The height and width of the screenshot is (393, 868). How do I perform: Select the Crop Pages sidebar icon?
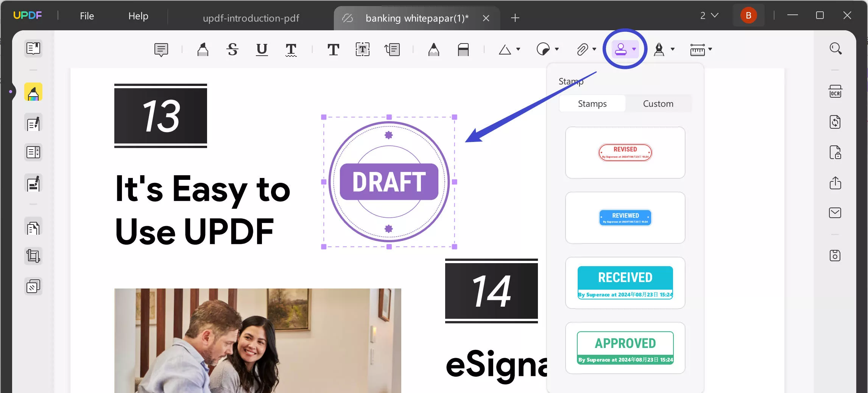(x=33, y=256)
